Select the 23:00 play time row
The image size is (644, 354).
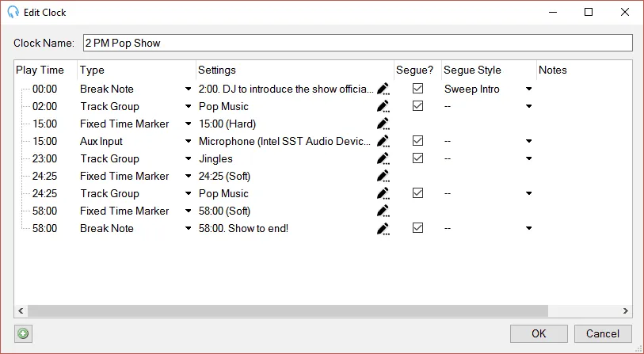pos(45,159)
